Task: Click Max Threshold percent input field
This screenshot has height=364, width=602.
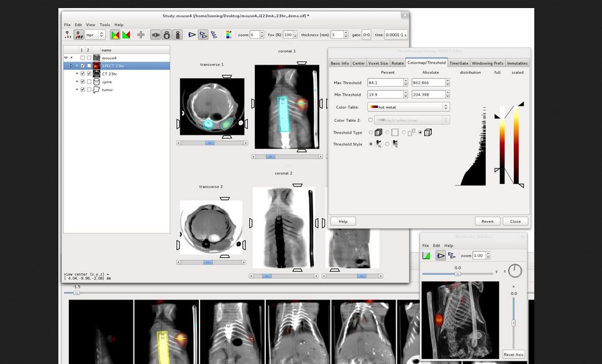Action: click(x=385, y=83)
